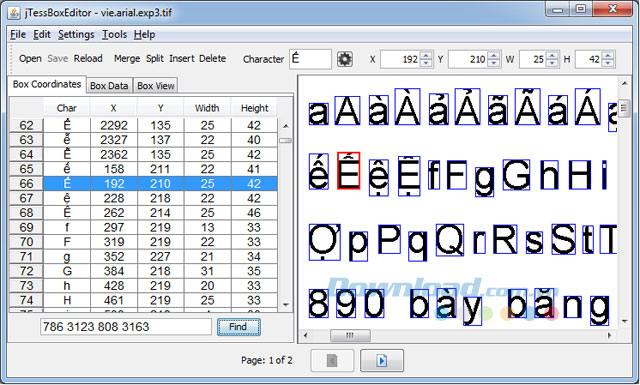This screenshot has height=385, width=640.
Task: Select row 74 for character H
Action: click(x=143, y=300)
